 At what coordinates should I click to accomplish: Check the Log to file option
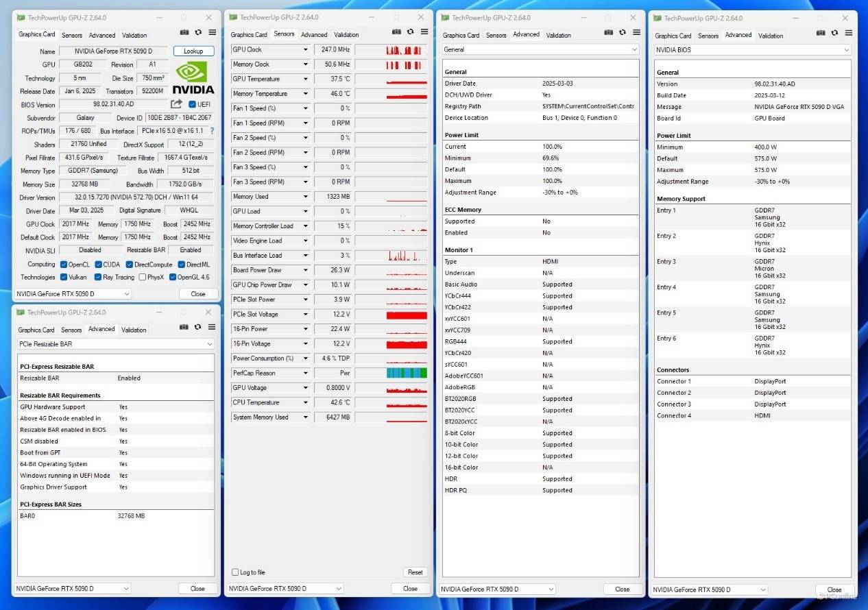235,572
